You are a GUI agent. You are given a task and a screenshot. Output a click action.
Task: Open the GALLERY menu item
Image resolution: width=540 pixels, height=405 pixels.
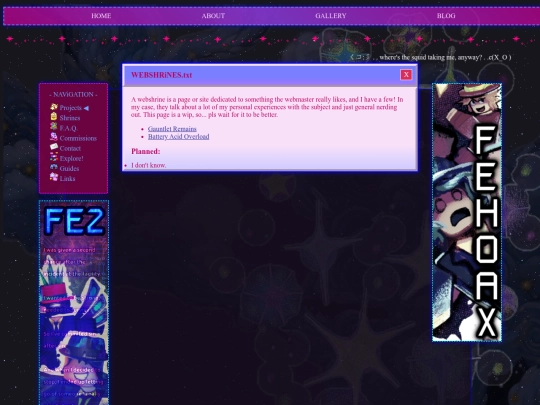331,16
